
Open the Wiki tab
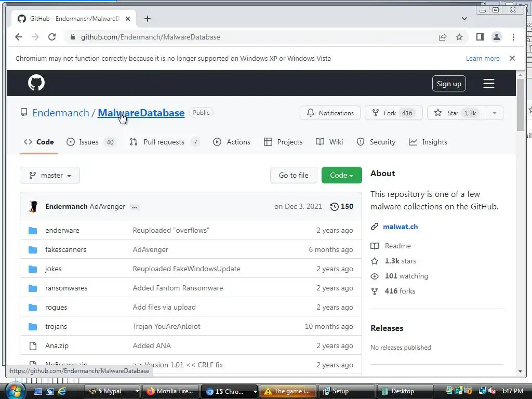(x=329, y=142)
